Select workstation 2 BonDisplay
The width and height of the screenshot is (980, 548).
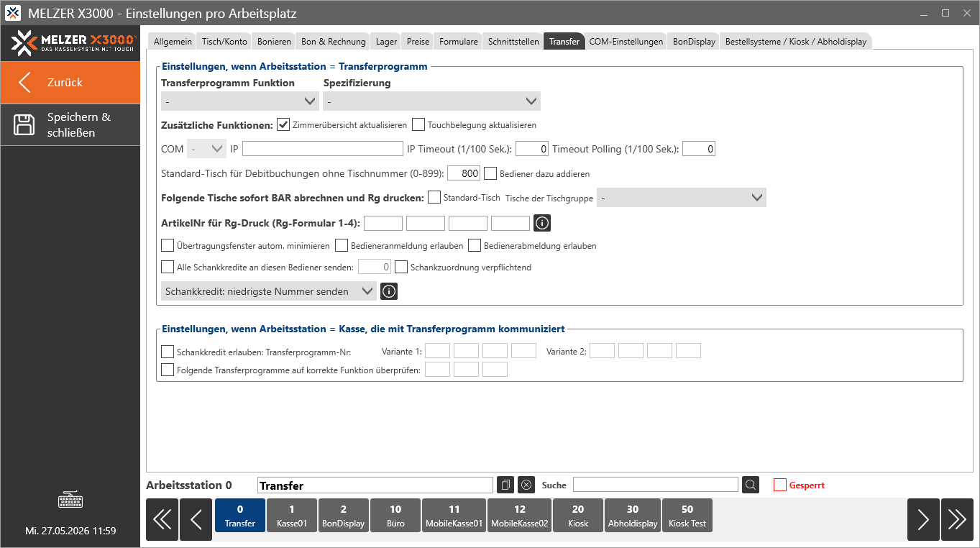[344, 516]
